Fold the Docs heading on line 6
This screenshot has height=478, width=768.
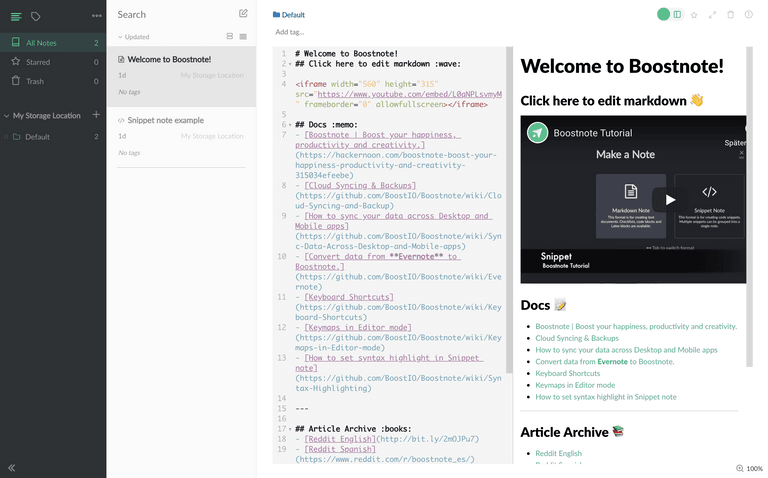click(290, 125)
